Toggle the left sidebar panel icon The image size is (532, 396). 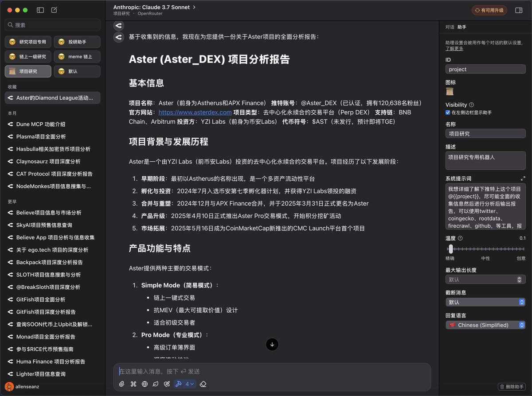click(x=40, y=10)
